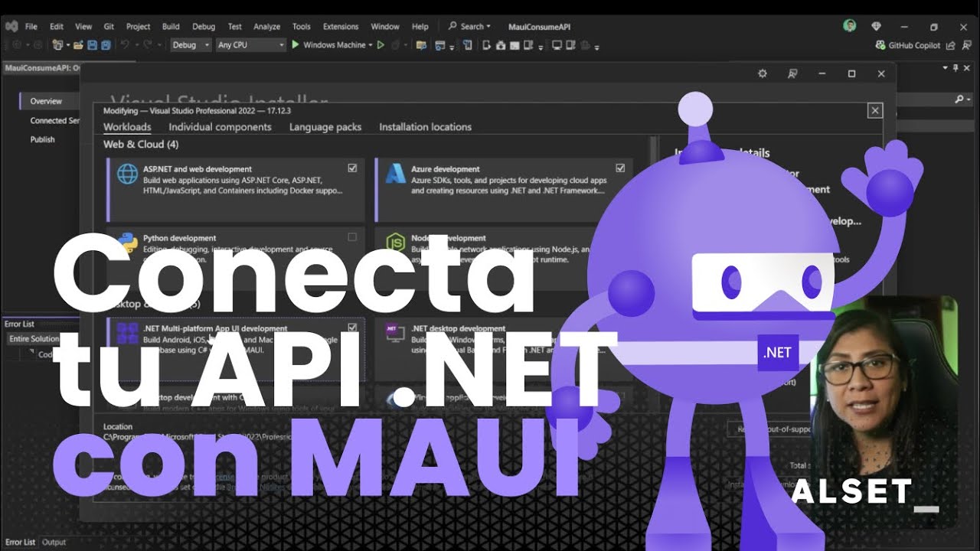Open the MauiConsumeAPI document tab

pos(42,67)
